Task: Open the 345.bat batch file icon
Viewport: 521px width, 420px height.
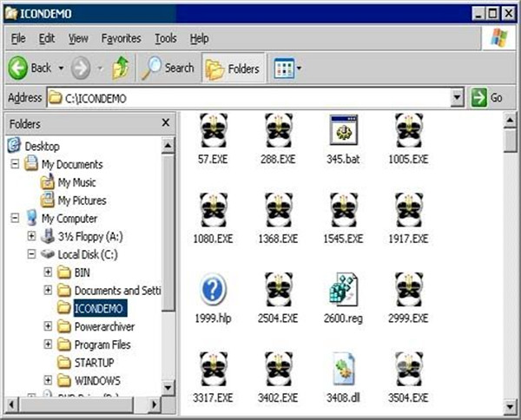Action: [x=343, y=130]
